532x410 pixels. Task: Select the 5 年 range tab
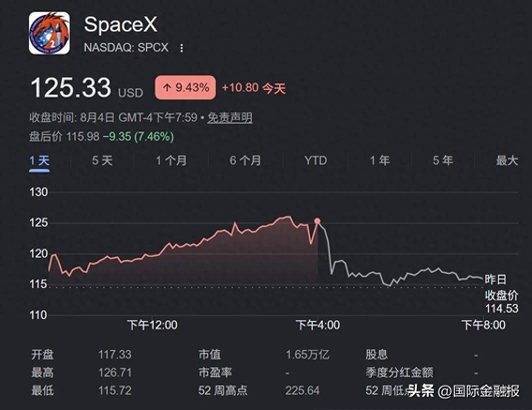(x=443, y=160)
